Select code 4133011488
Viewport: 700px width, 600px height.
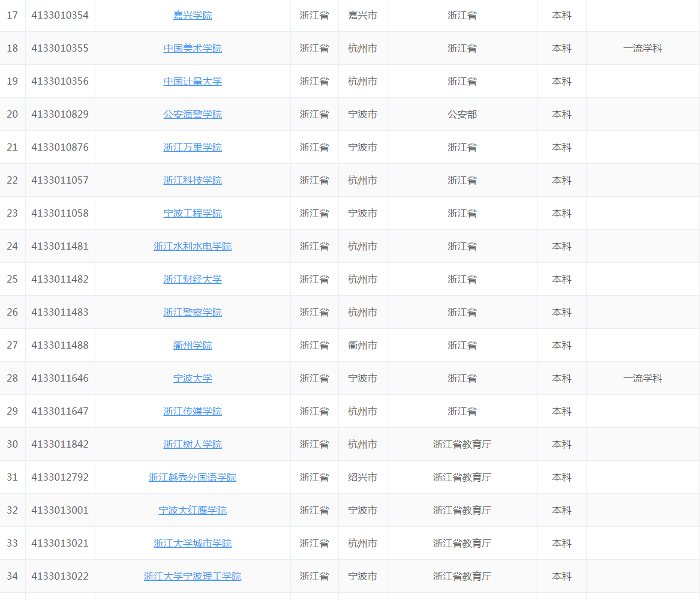tap(60, 346)
